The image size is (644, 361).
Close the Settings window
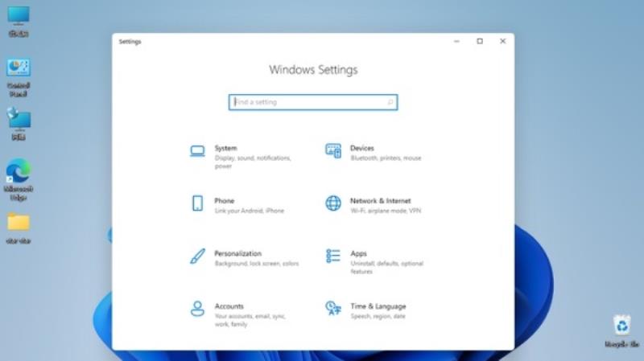(x=502, y=42)
